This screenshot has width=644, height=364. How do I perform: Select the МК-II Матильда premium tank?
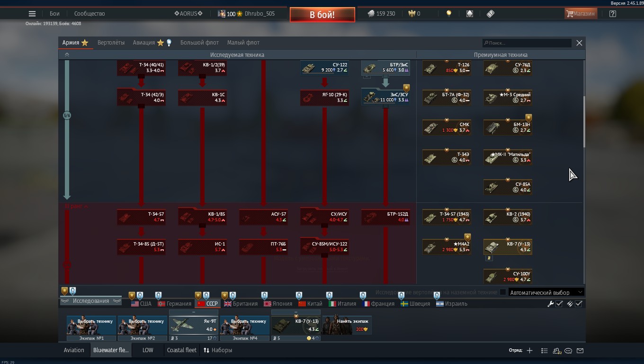(x=508, y=157)
